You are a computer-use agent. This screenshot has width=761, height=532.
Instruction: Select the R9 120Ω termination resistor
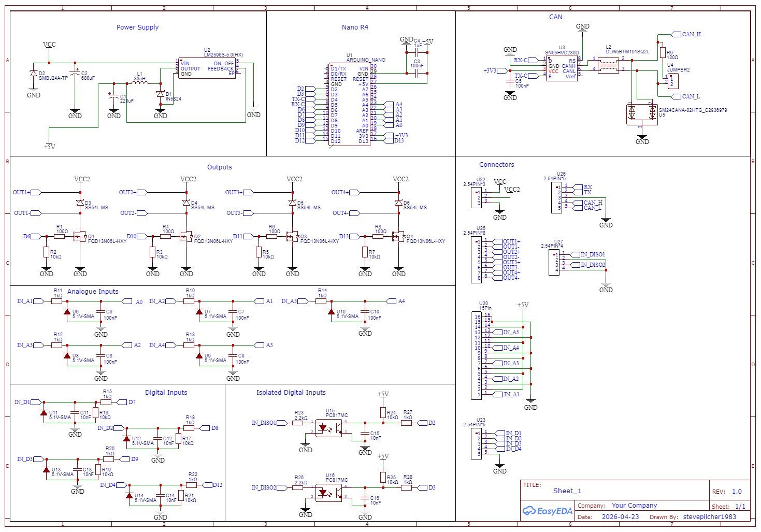click(663, 52)
